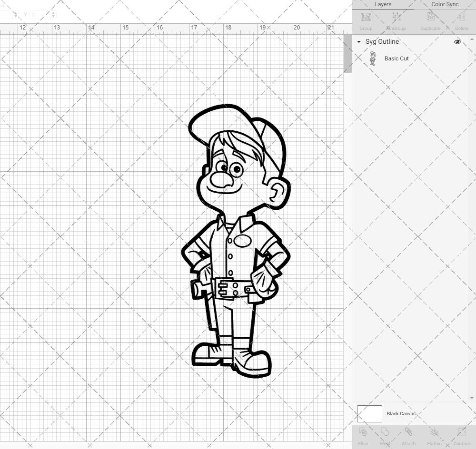The height and width of the screenshot is (449, 476).
Task: Switch to the Color Sync tab
Action: pyautogui.click(x=445, y=4)
